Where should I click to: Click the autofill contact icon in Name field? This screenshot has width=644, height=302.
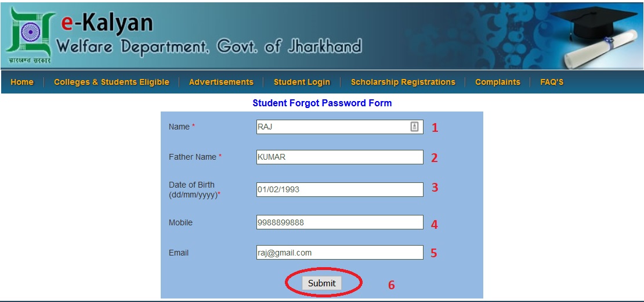pyautogui.click(x=414, y=127)
